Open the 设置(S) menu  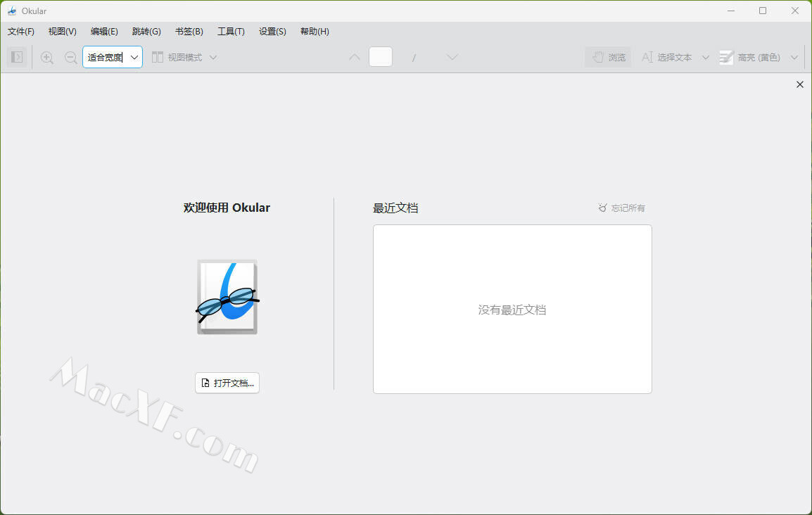272,32
